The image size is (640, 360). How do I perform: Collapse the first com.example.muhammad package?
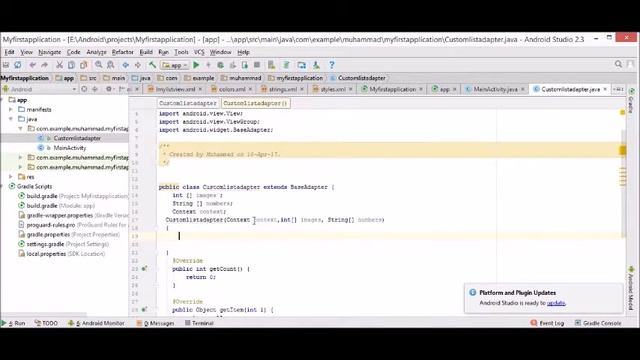coord(20,129)
